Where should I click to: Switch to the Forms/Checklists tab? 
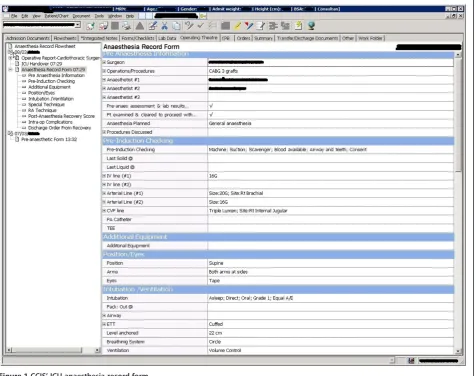(138, 38)
